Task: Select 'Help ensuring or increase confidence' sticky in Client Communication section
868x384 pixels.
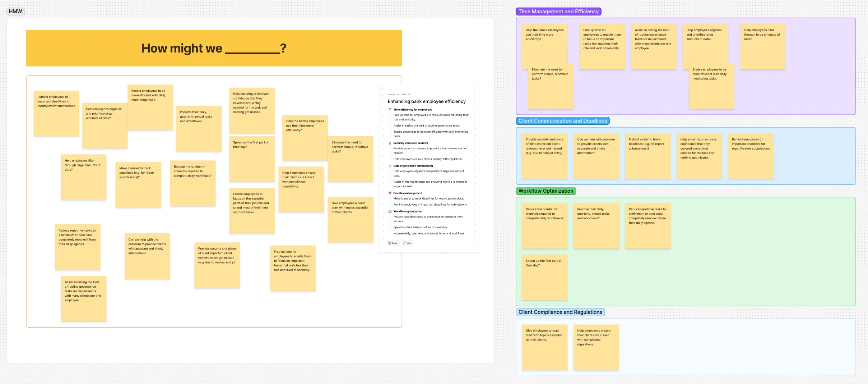Action: pos(699,156)
